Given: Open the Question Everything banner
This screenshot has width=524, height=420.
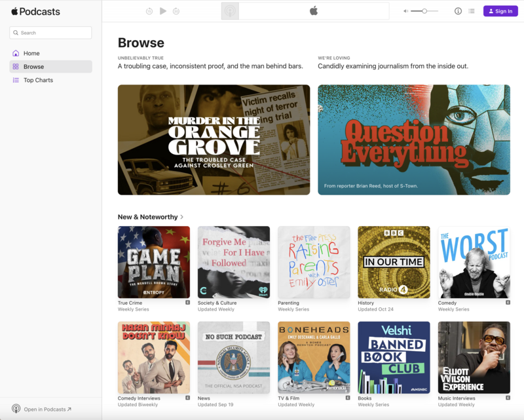Looking at the screenshot, I should (414, 140).
